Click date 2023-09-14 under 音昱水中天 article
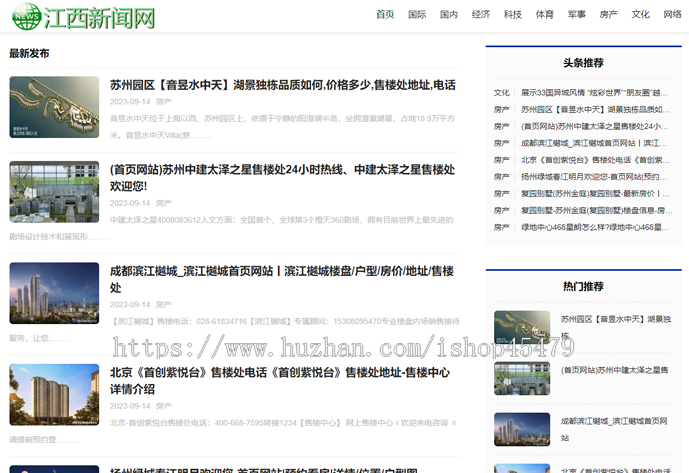 pos(130,102)
